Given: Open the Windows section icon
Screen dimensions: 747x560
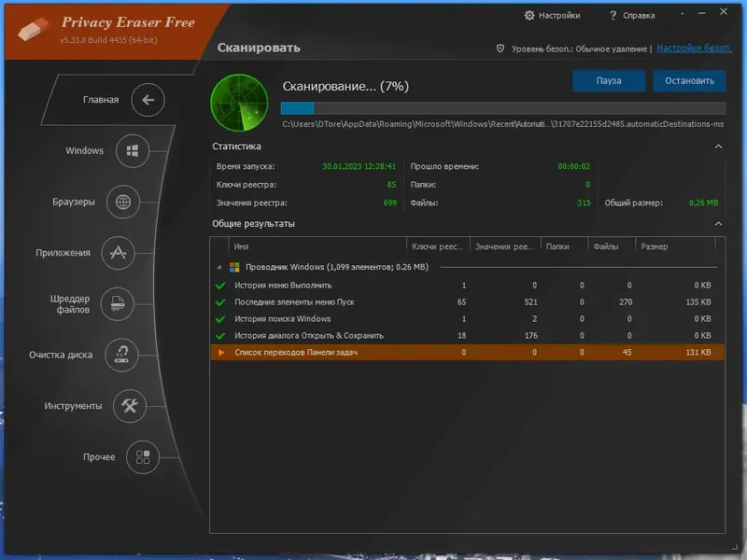Looking at the screenshot, I should 133,151.
